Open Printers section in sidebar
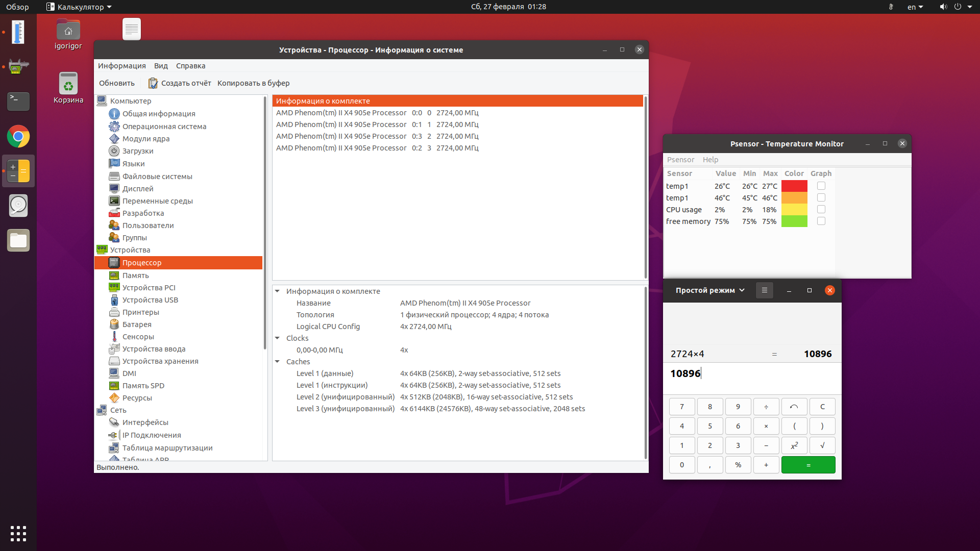This screenshot has height=551, width=980. coord(140,312)
